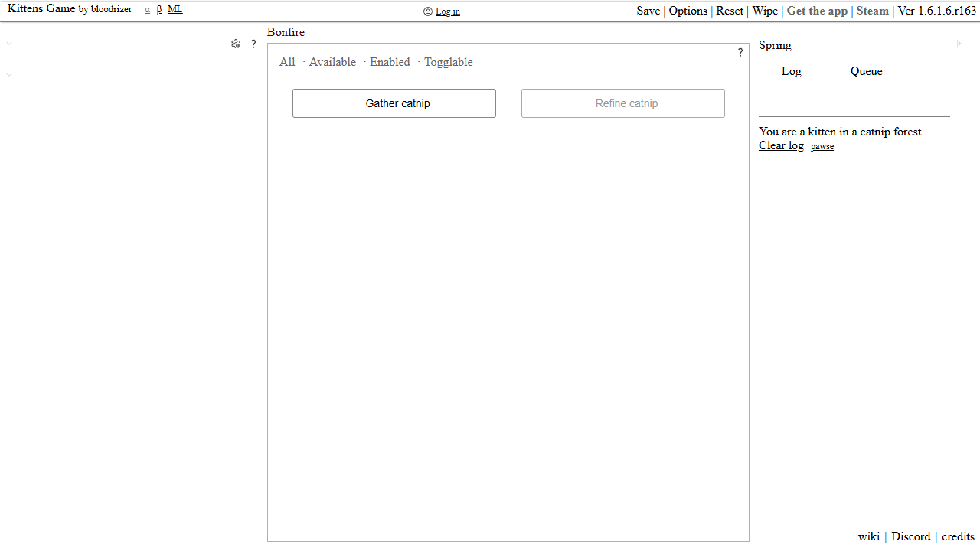Expand the top left resources chevron
The height and width of the screenshot is (551, 980).
9,44
